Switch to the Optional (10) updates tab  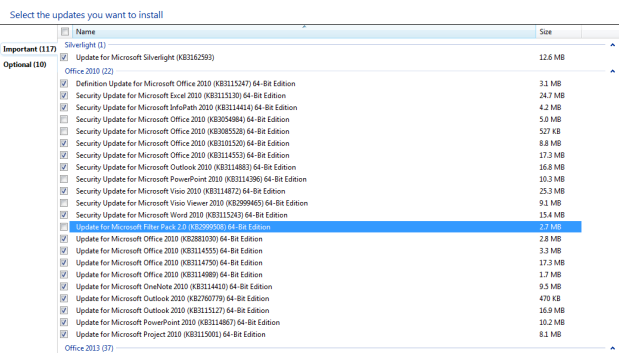[25, 64]
